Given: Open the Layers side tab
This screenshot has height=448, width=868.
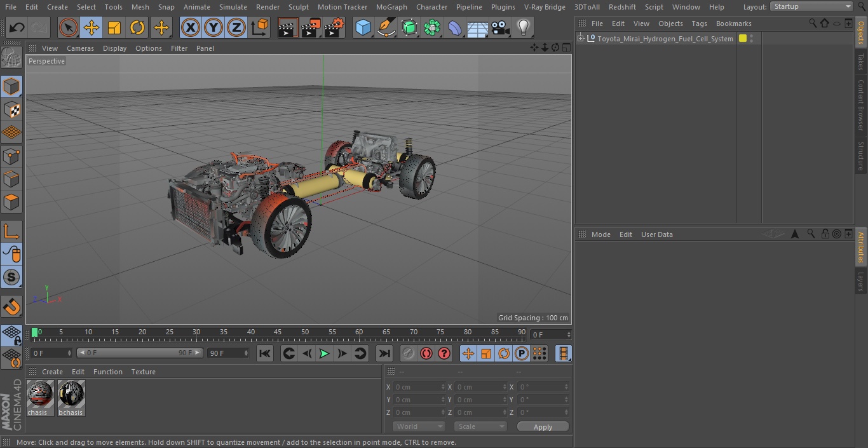Looking at the screenshot, I should click(x=861, y=282).
